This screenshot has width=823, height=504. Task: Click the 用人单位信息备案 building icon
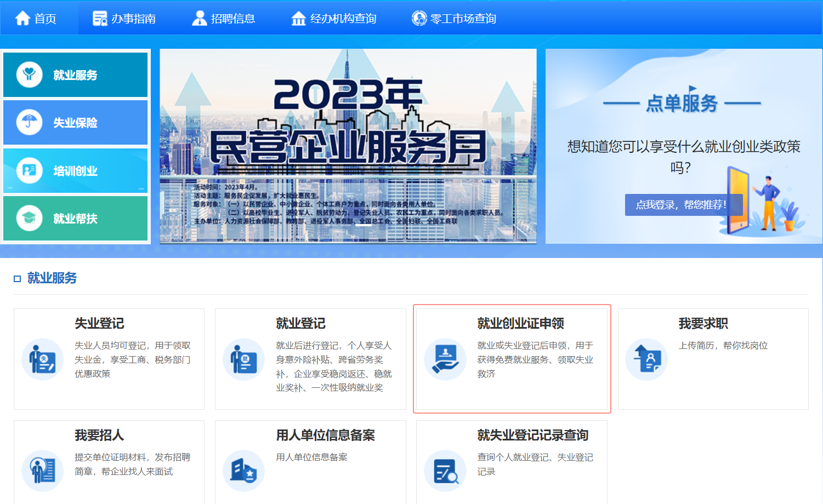click(x=243, y=471)
